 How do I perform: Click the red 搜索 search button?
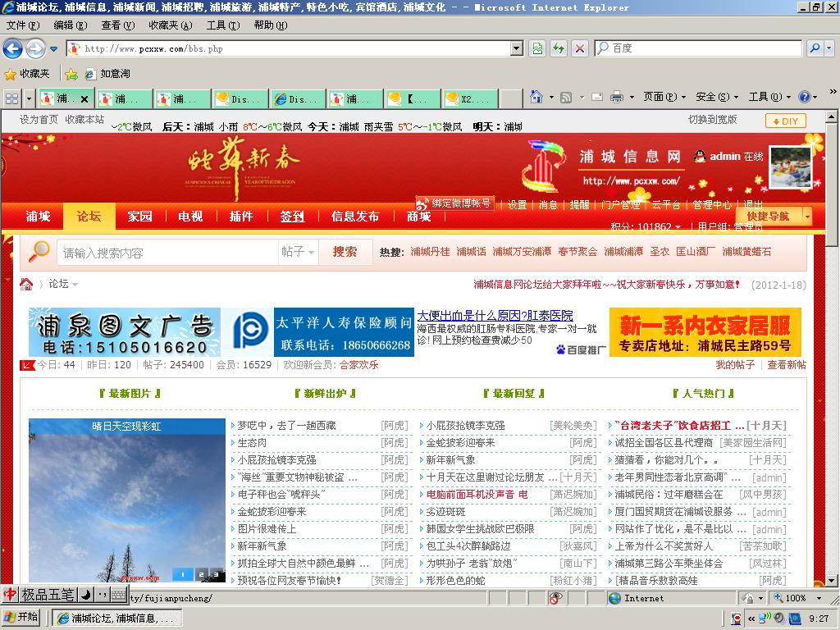345,252
